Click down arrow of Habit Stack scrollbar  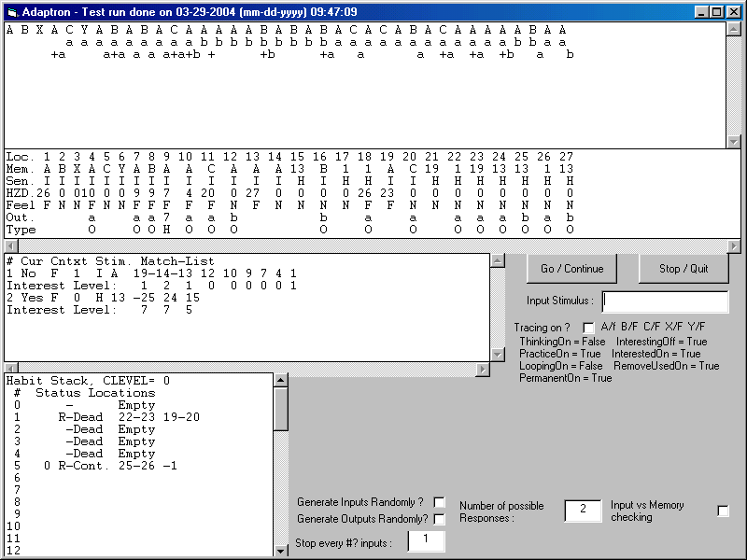(281, 551)
